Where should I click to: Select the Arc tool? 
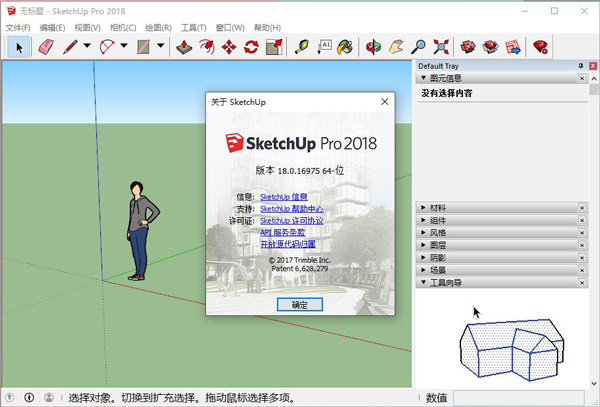click(x=107, y=47)
